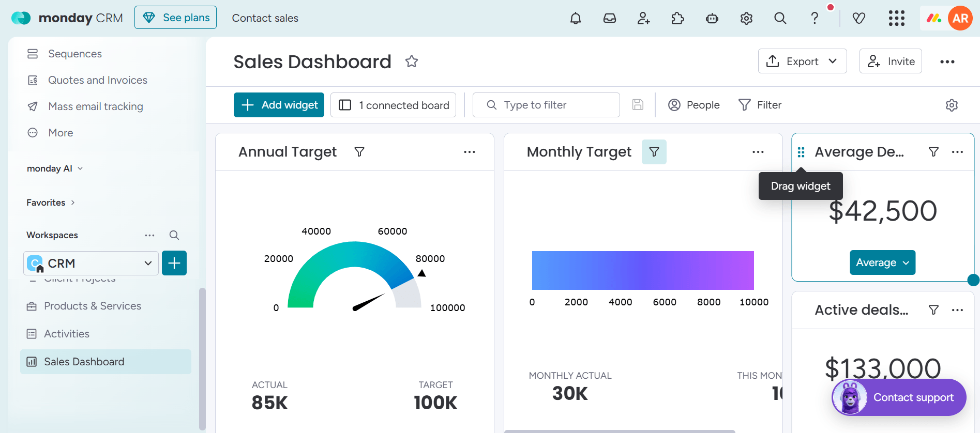980x433 pixels.
Task: Click the search magnifier in top bar
Action: point(780,19)
